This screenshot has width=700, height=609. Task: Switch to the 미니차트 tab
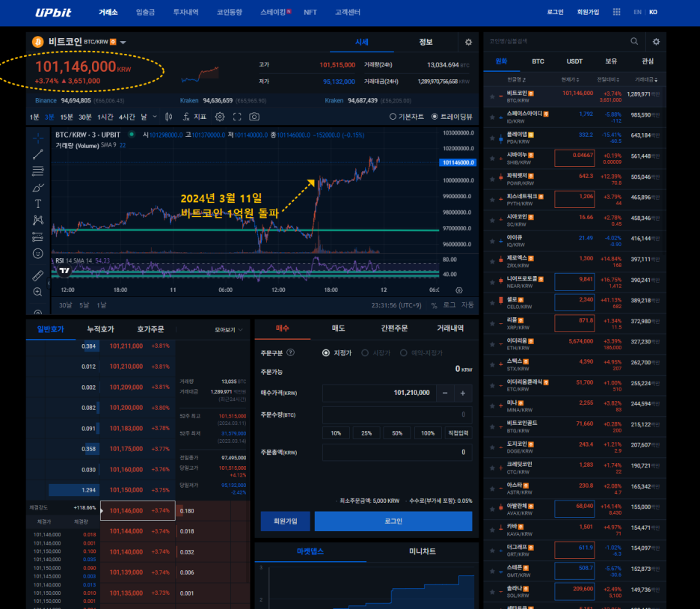click(423, 552)
